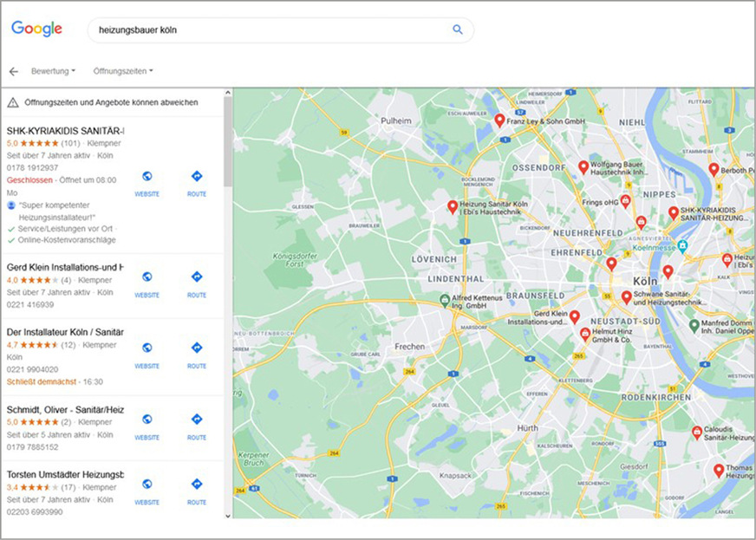Select the Schwane Sanitär- und Haustechnik pin

pos(627,297)
